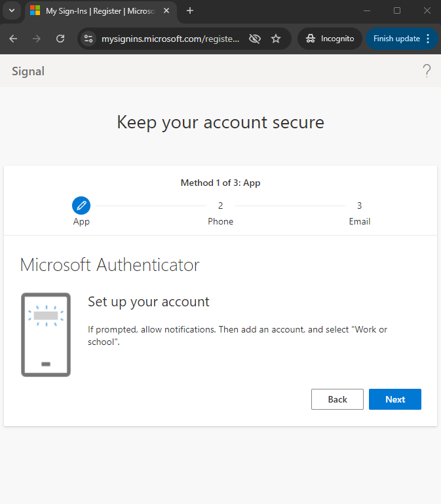Click the third-party cookies blocked eye icon
The width and height of the screenshot is (441, 504).
coord(255,39)
